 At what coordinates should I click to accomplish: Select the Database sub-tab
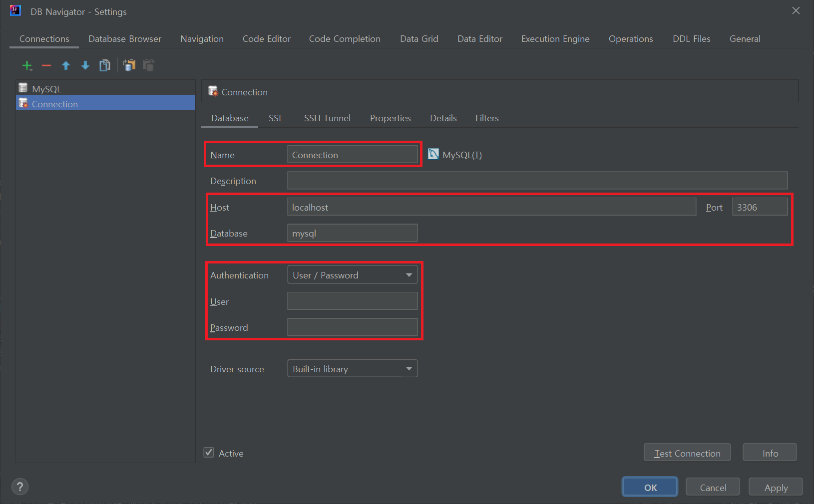(230, 118)
